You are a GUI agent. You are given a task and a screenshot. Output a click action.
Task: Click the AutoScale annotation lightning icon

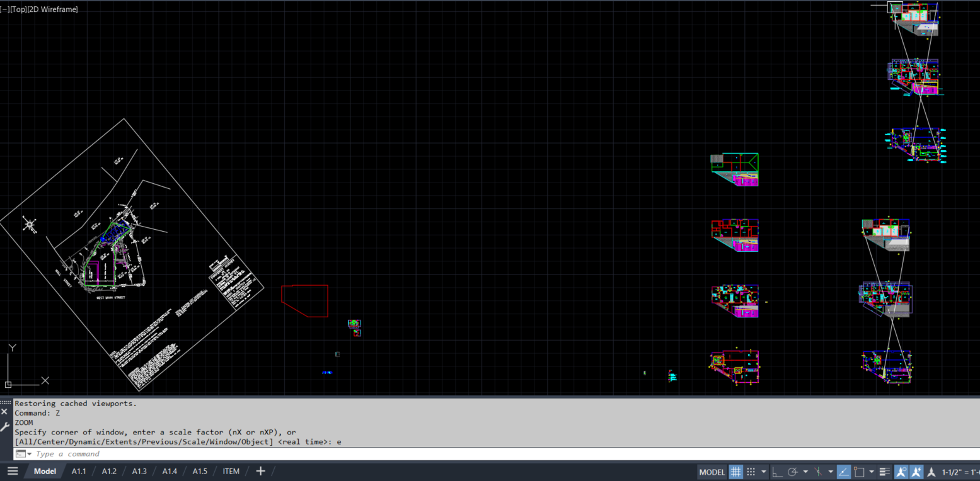click(916, 472)
